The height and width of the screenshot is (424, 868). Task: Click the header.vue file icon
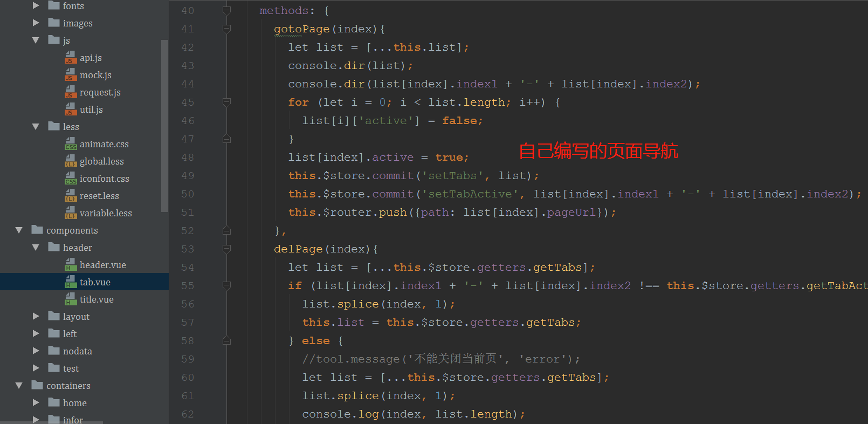point(71,265)
